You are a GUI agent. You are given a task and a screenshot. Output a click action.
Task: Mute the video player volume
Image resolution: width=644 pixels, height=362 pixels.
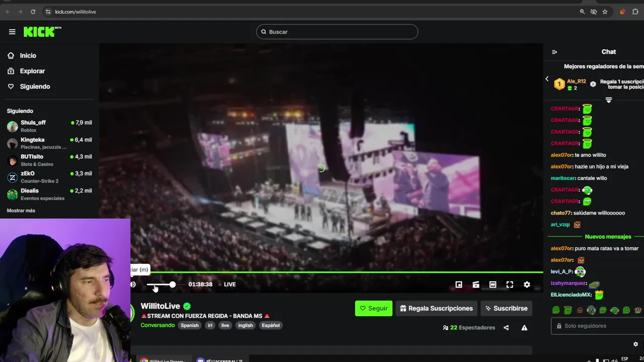click(133, 285)
